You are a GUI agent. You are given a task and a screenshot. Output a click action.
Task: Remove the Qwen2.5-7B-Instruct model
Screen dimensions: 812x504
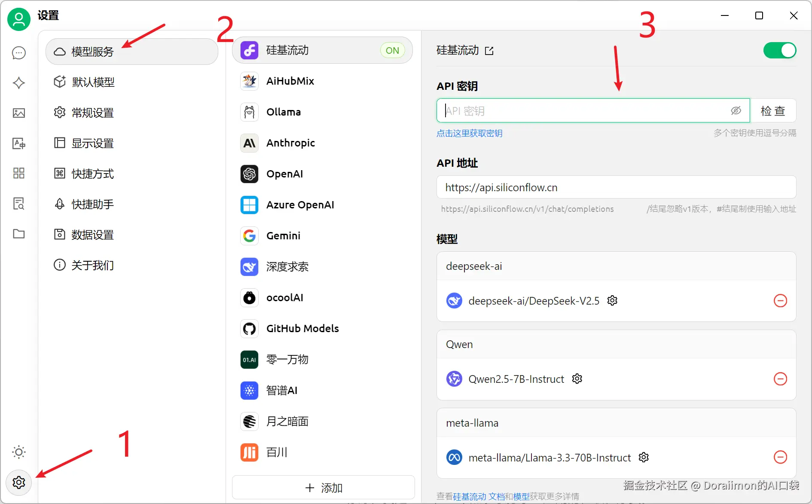780,379
